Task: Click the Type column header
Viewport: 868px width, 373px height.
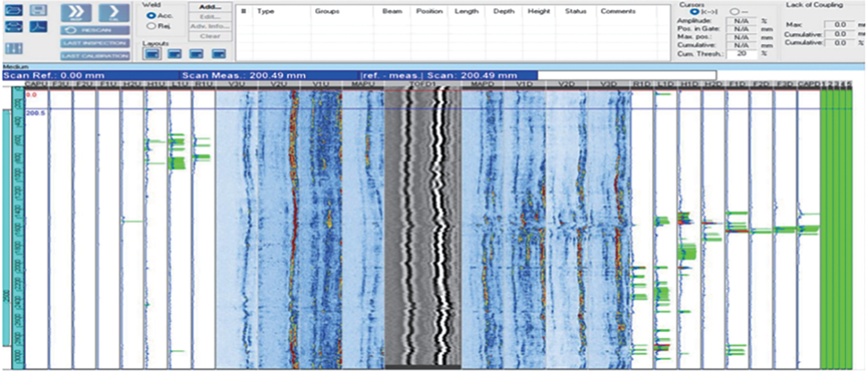Action: point(264,11)
